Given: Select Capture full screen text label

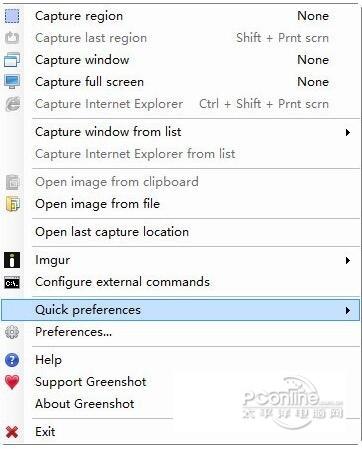Looking at the screenshot, I should tap(89, 82).
